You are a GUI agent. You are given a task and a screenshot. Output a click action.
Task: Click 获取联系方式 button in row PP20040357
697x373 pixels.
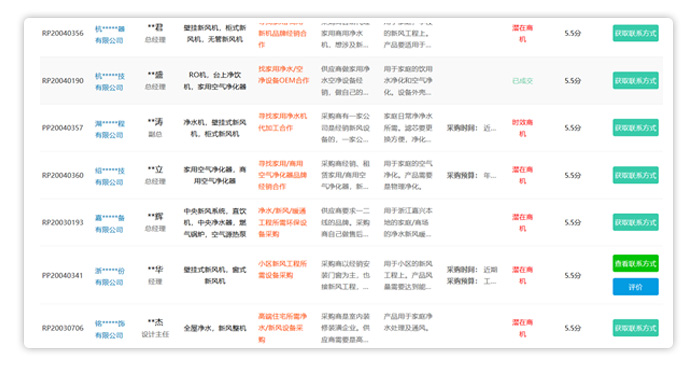tap(635, 128)
